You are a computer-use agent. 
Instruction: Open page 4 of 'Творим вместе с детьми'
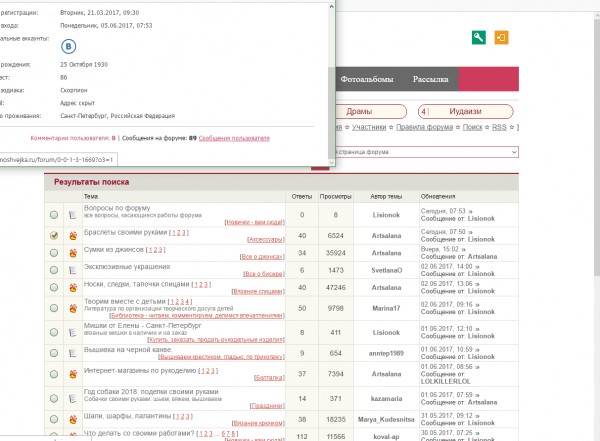coord(187,302)
